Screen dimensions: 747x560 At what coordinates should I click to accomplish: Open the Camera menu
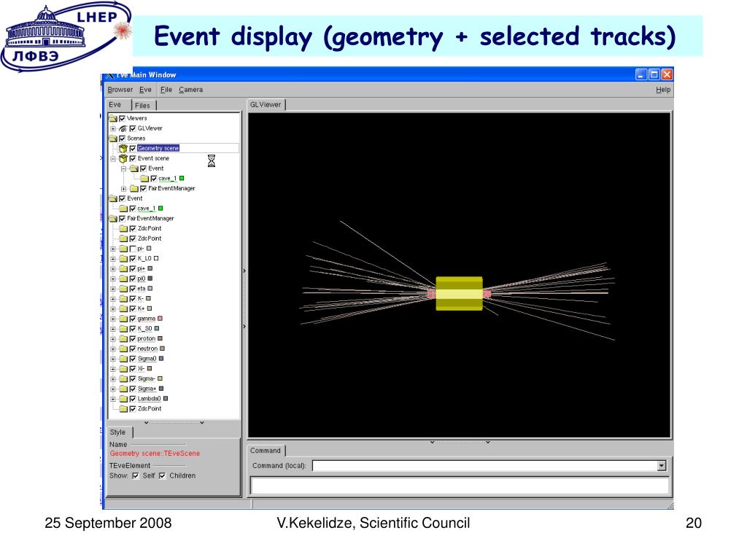191,90
